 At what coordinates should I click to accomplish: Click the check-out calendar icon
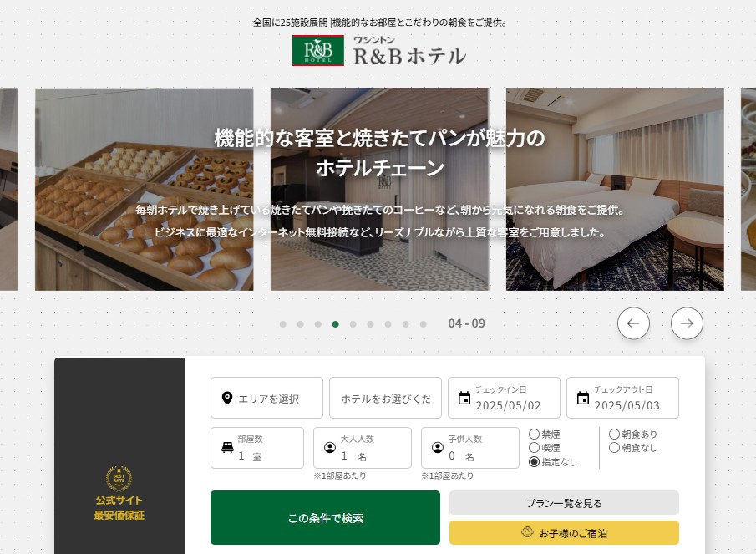click(x=583, y=398)
